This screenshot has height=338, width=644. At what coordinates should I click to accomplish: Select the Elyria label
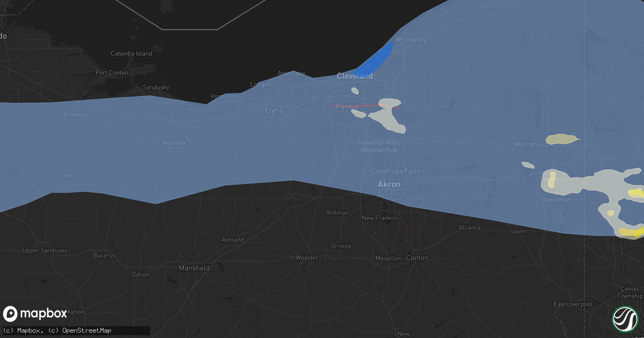274,111
